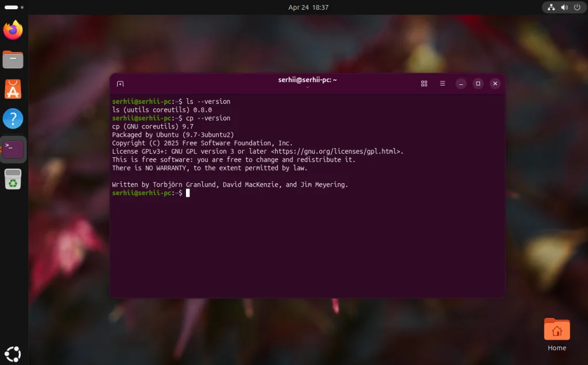The width and height of the screenshot is (588, 365).
Task: Click the volume speaker icon
Action: (564, 7)
